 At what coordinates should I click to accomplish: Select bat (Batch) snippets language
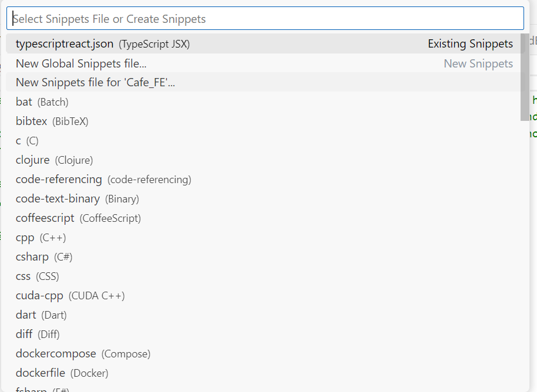click(x=265, y=102)
